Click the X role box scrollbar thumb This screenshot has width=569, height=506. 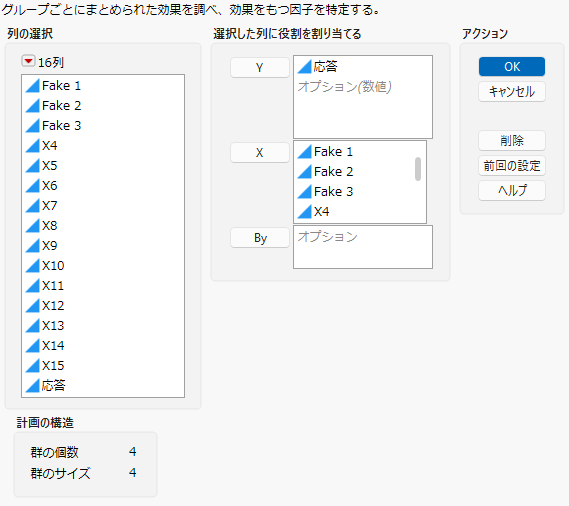pos(418,169)
